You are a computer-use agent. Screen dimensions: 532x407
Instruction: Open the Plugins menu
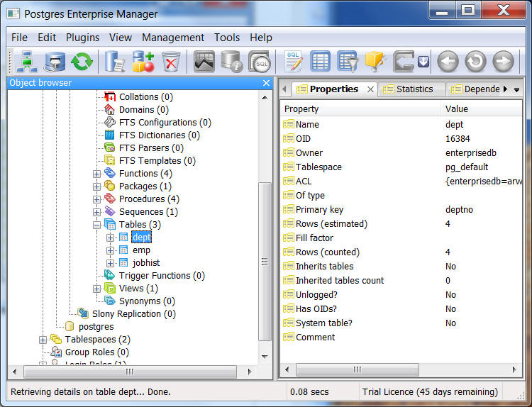coord(82,38)
